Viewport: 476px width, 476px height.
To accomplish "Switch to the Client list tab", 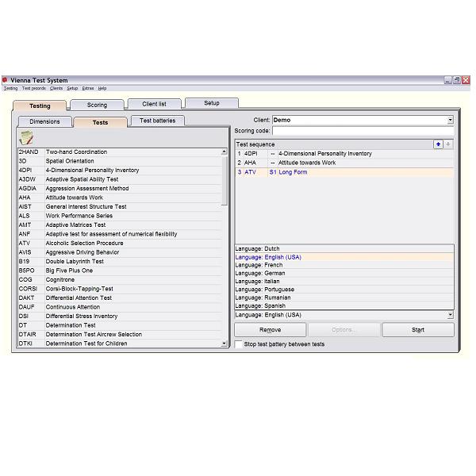I will [154, 104].
